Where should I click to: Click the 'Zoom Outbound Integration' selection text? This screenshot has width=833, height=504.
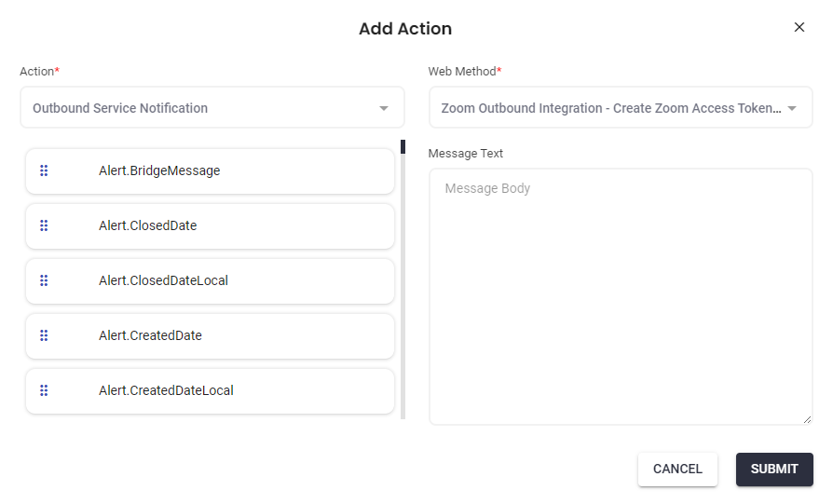(610, 108)
